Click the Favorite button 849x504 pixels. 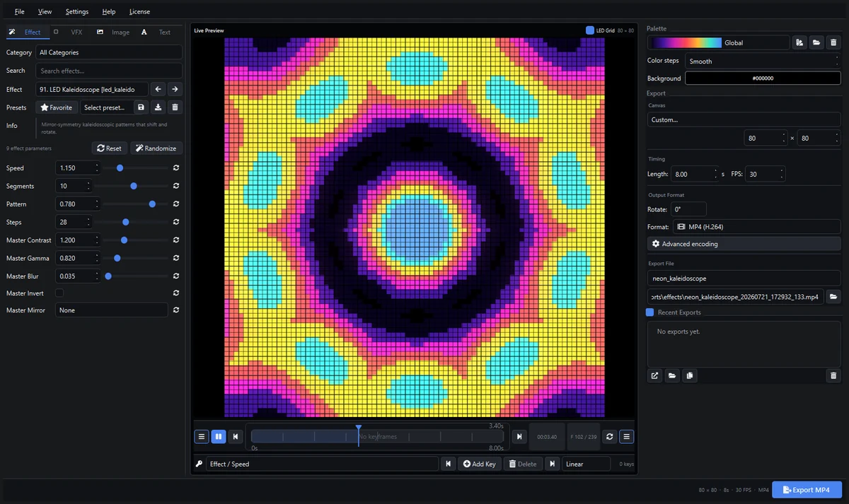pos(57,107)
